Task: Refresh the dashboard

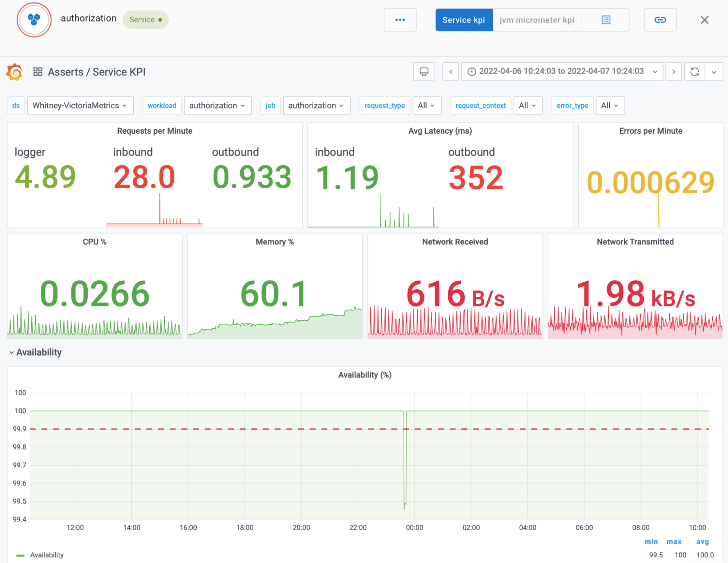Action: (694, 72)
